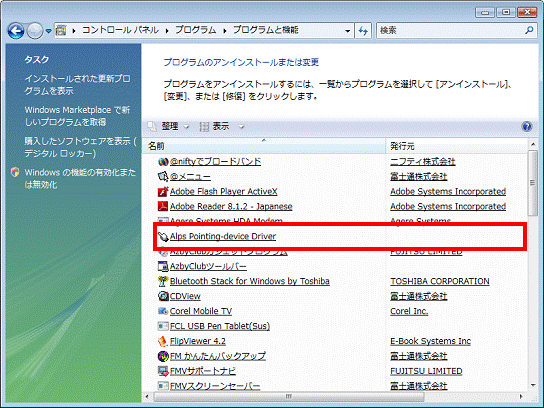544x408 pixels.
Task: Open the 表示 toolbar menu
Action: (216, 126)
